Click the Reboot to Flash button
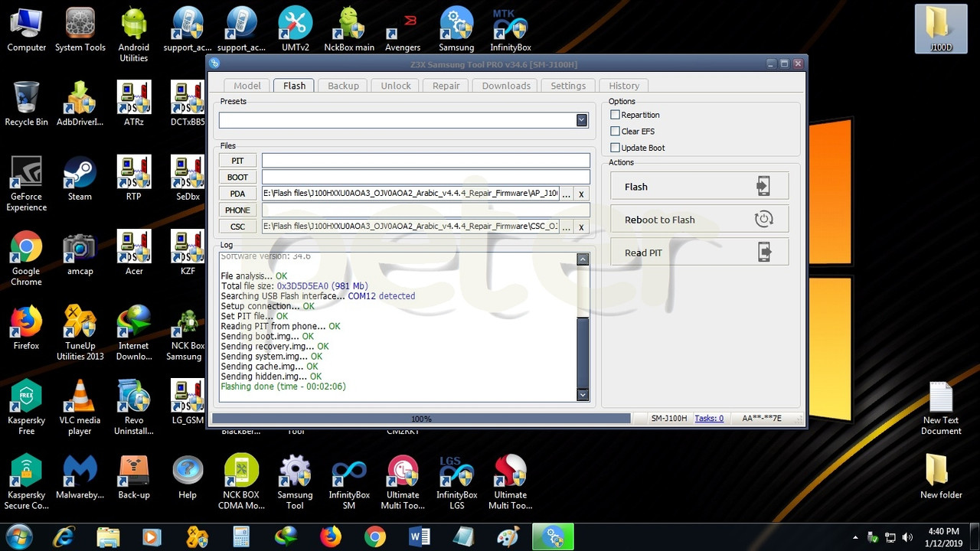 coord(699,220)
